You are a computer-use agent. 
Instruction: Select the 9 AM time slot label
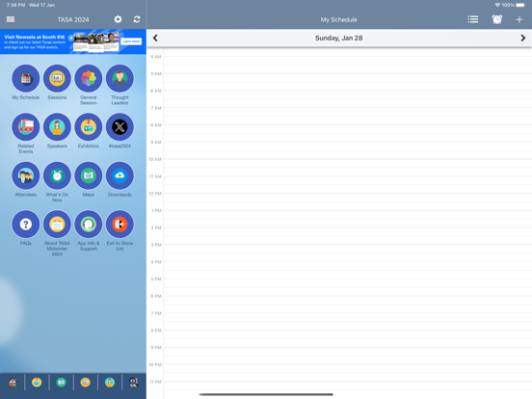[156, 143]
